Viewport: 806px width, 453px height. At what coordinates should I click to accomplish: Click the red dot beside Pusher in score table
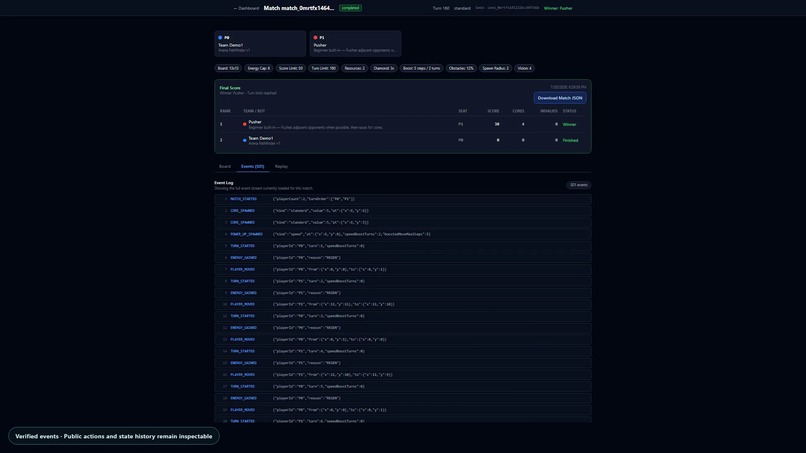[245, 124]
